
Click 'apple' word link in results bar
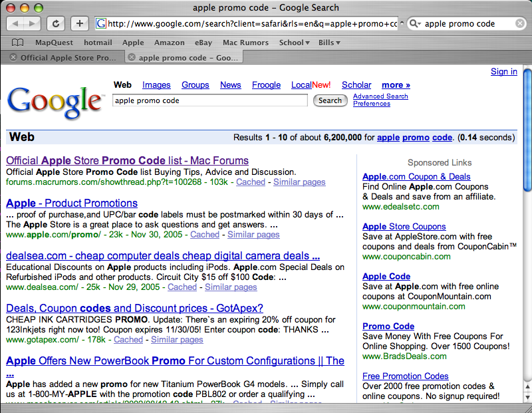click(388, 138)
